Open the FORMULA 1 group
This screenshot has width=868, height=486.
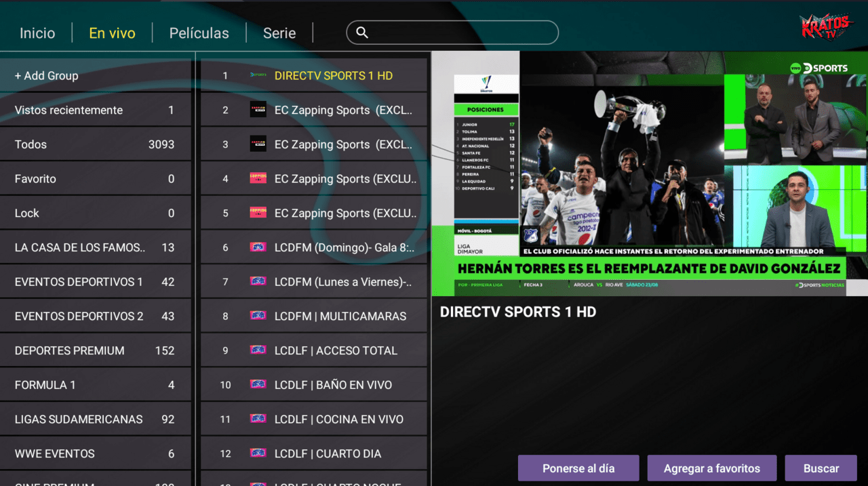click(x=96, y=384)
